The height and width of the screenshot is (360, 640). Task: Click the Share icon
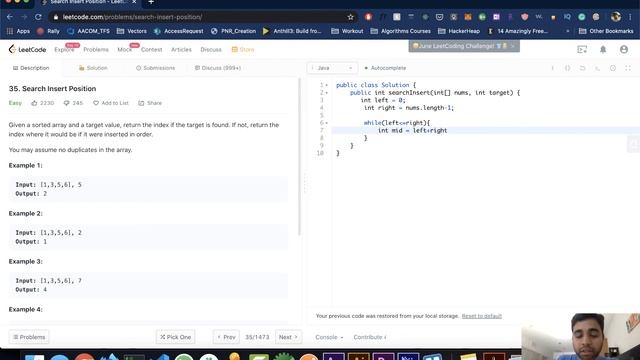pyautogui.click(x=141, y=103)
